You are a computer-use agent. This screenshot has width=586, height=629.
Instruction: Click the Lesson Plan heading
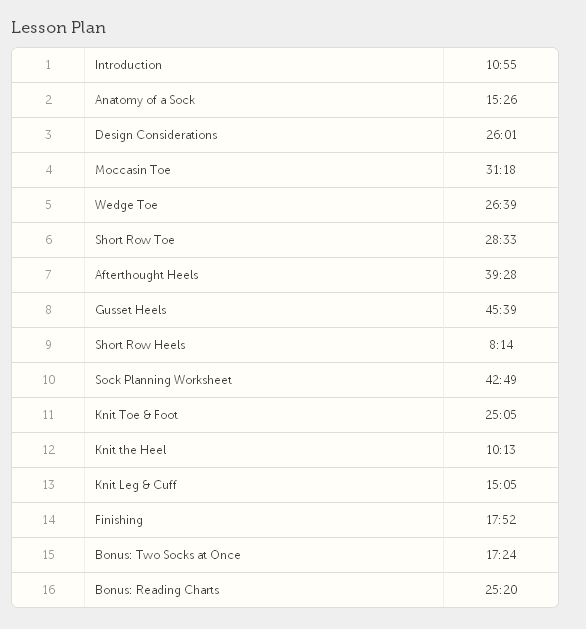59,28
